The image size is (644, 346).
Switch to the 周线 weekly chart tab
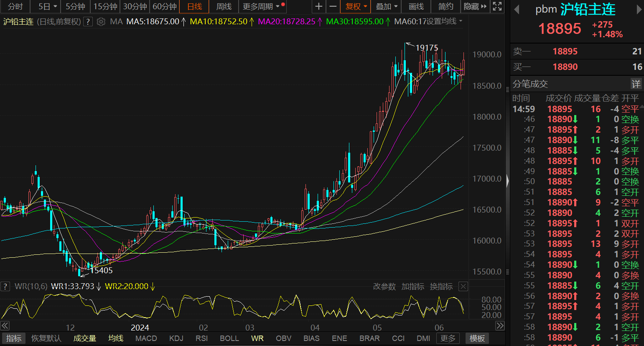pos(223,7)
